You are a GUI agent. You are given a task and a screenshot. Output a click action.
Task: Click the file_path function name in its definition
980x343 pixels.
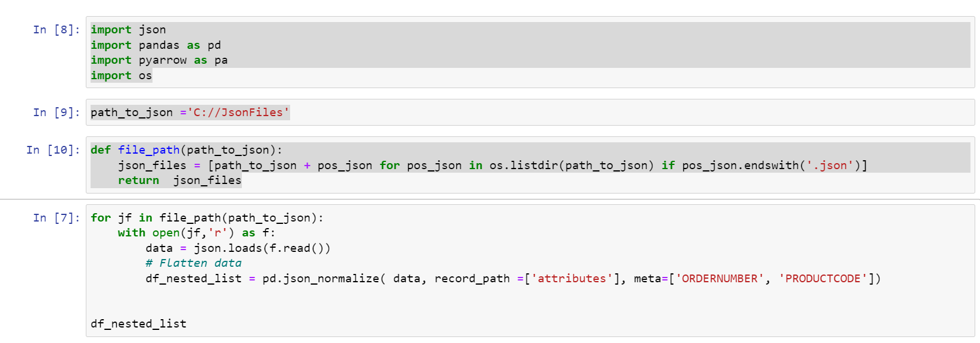tap(148, 150)
